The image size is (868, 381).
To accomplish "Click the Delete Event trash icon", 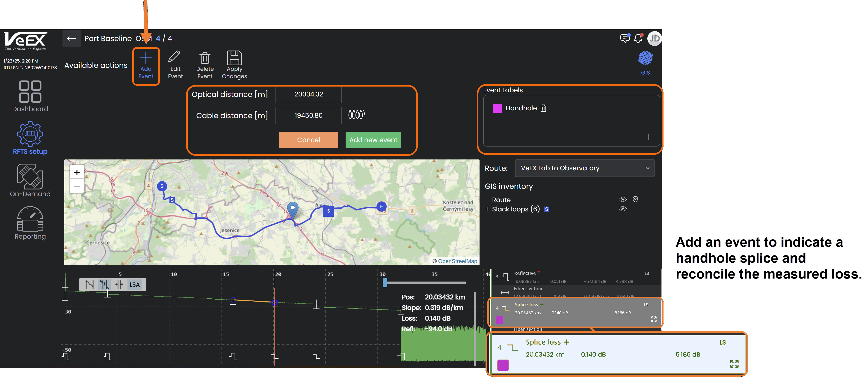I will coord(204,58).
